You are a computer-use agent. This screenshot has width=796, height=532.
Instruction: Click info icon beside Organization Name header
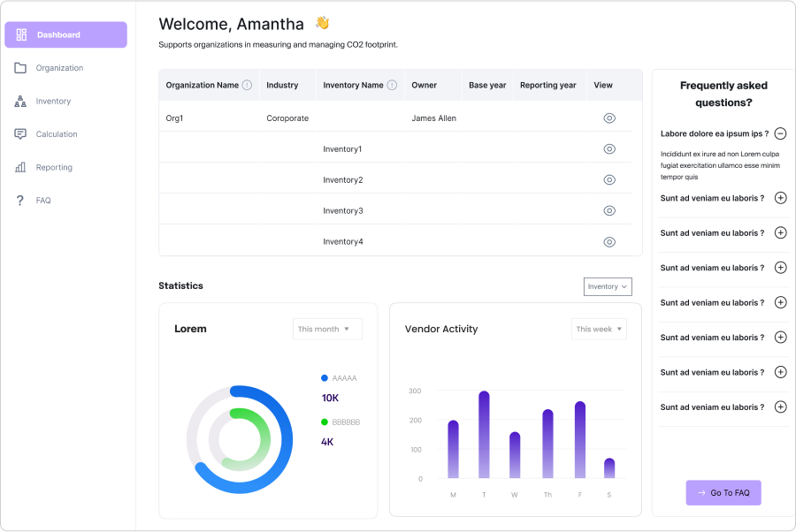(247, 86)
